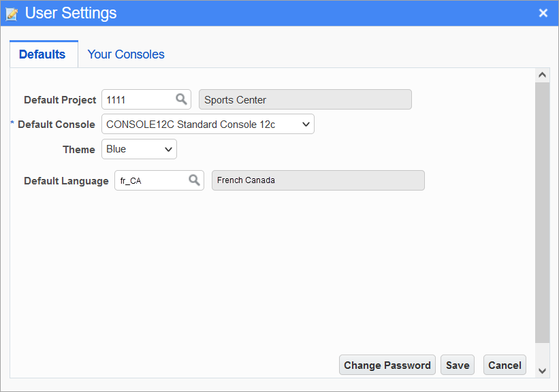Click the Default Project search magnifier icon
The width and height of the screenshot is (559, 392).
coord(182,99)
